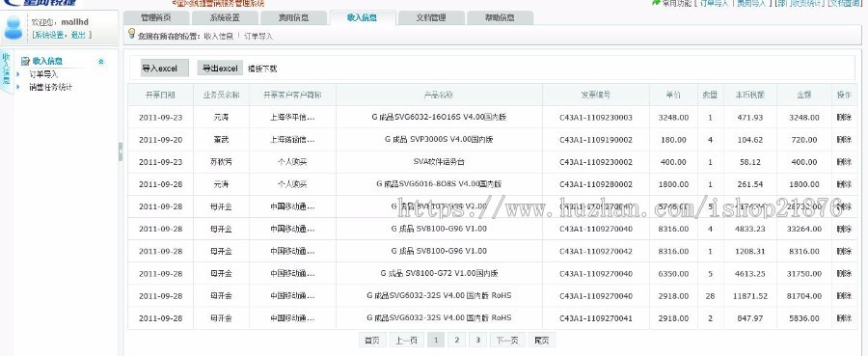The width and height of the screenshot is (868, 356).
Task: Click the 收入信息 sidebar header notepad icon
Action: (25, 61)
